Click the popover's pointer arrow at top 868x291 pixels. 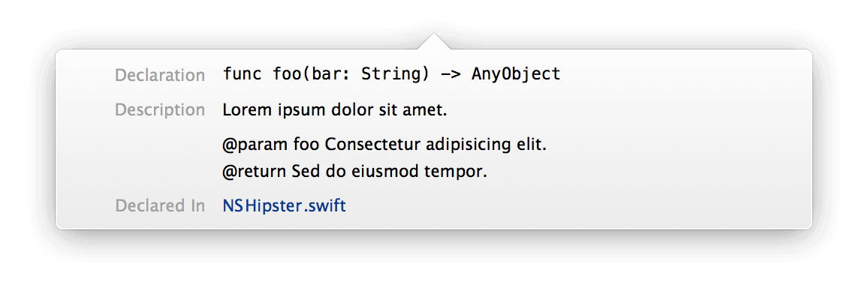click(x=434, y=41)
